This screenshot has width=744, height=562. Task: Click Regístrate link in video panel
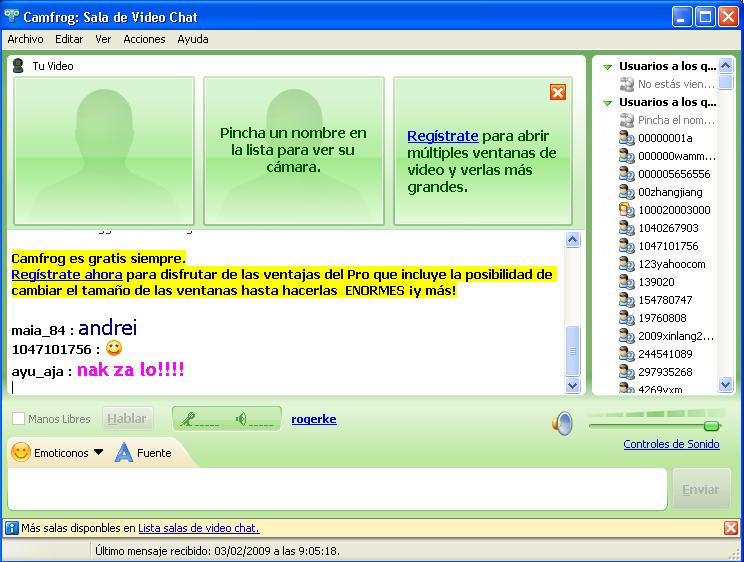[442, 136]
